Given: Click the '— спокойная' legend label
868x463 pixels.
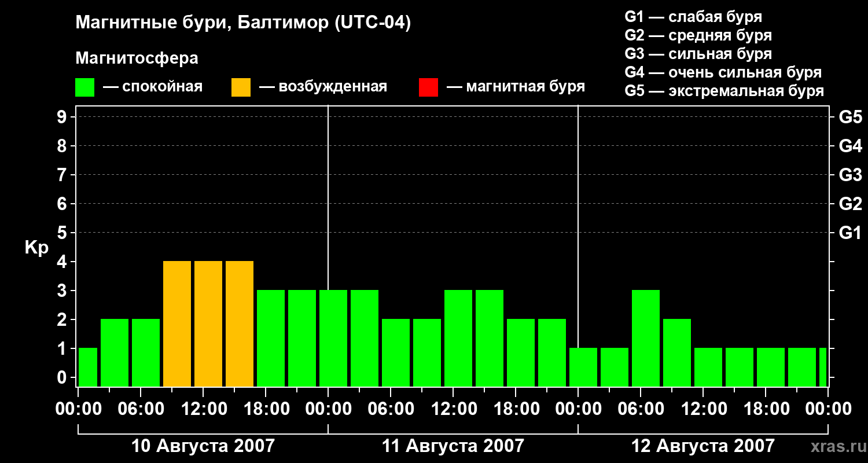Looking at the screenshot, I should click(x=153, y=87).
